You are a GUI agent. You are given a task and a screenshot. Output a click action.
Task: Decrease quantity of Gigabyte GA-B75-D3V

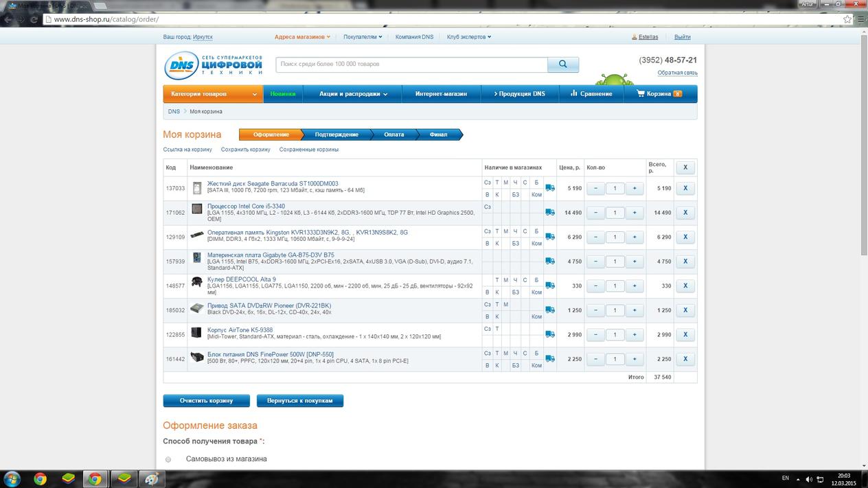coord(595,262)
